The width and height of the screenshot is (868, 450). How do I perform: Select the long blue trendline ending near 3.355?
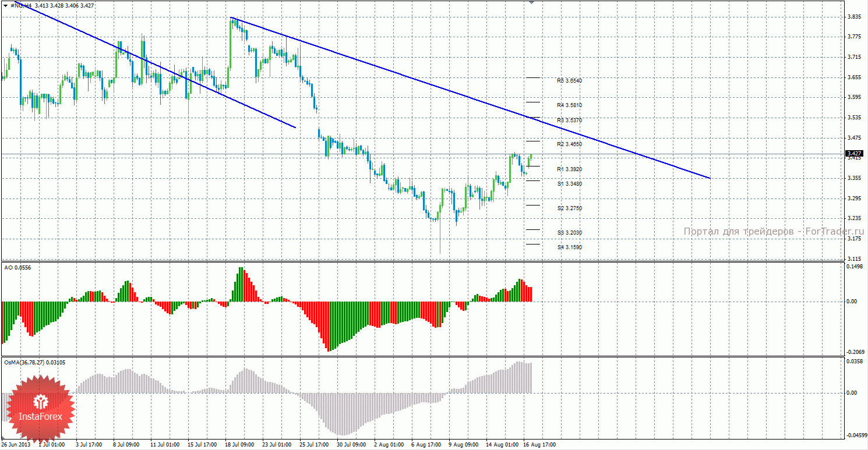pyautogui.click(x=471, y=98)
